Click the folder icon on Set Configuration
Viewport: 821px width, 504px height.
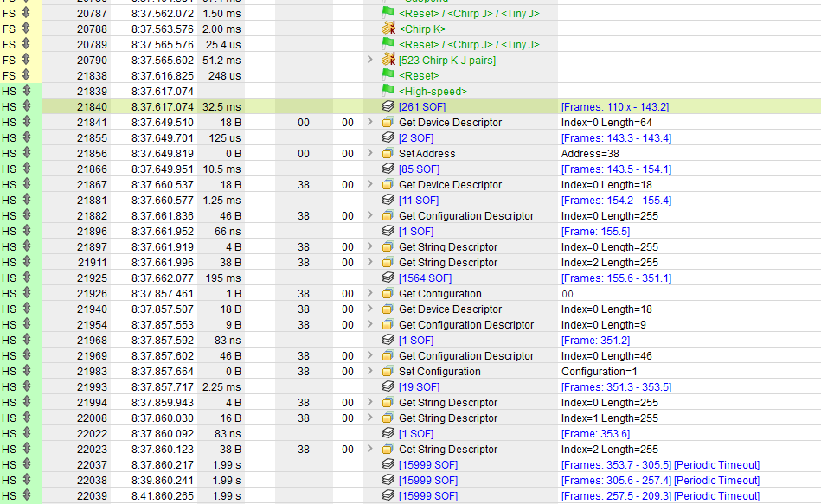pos(388,371)
